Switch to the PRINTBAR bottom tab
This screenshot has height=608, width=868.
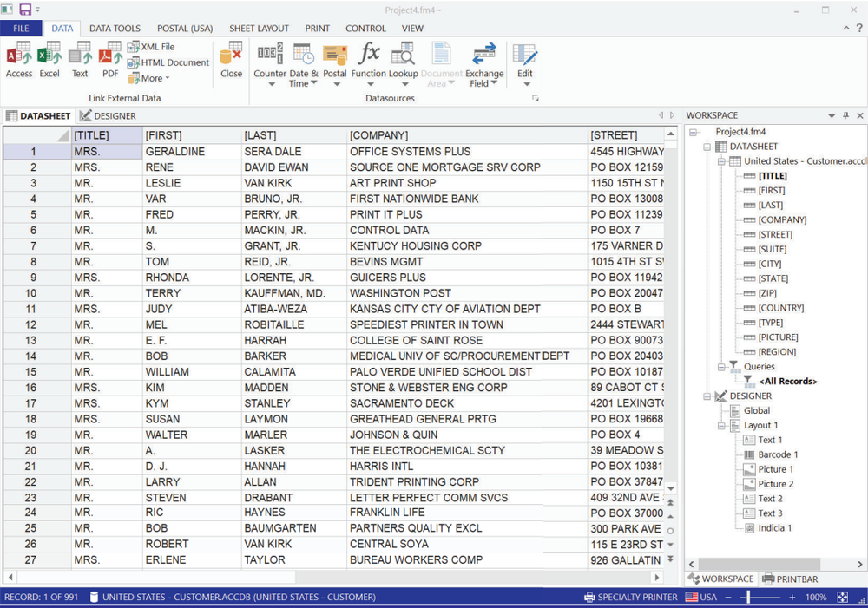coord(790,579)
